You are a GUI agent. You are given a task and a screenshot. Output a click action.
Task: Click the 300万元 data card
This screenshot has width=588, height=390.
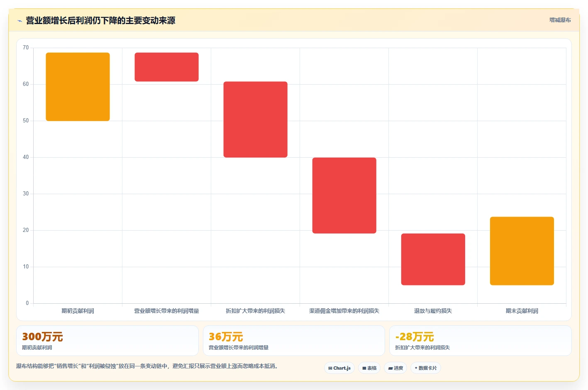coord(107,341)
